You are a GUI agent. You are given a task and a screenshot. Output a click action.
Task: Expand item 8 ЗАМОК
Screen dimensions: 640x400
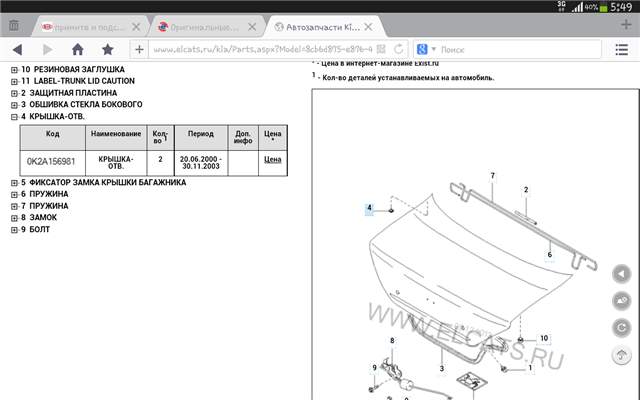pyautogui.click(x=14, y=218)
